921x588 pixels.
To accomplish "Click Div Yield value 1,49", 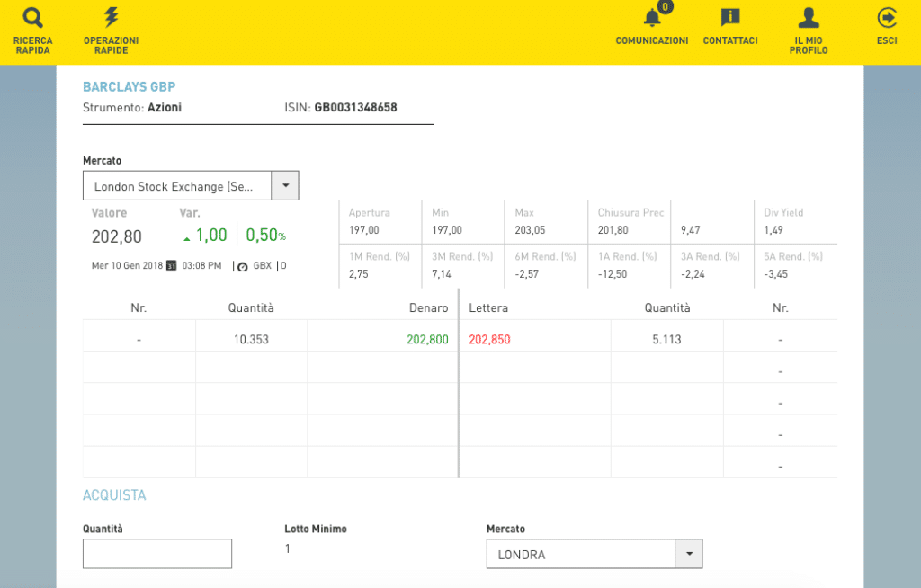I will click(x=773, y=230).
